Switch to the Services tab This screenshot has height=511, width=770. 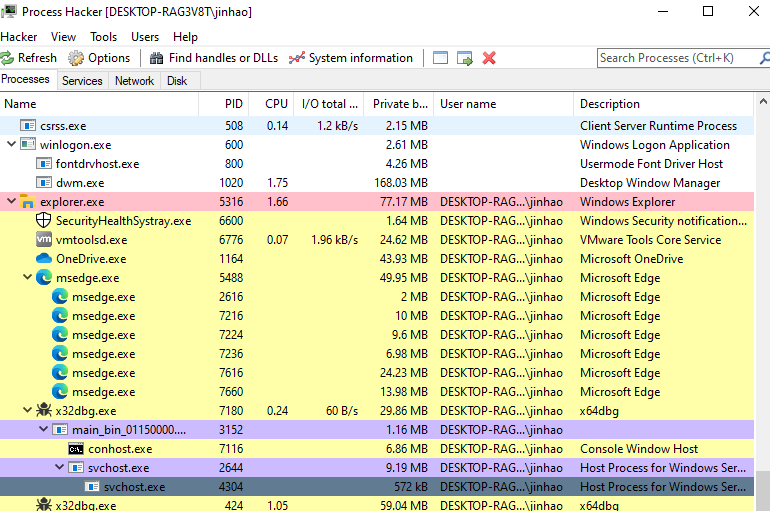point(82,81)
